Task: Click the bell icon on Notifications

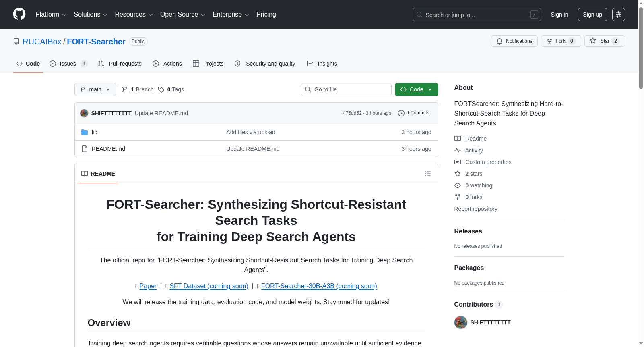Action: 500,41
